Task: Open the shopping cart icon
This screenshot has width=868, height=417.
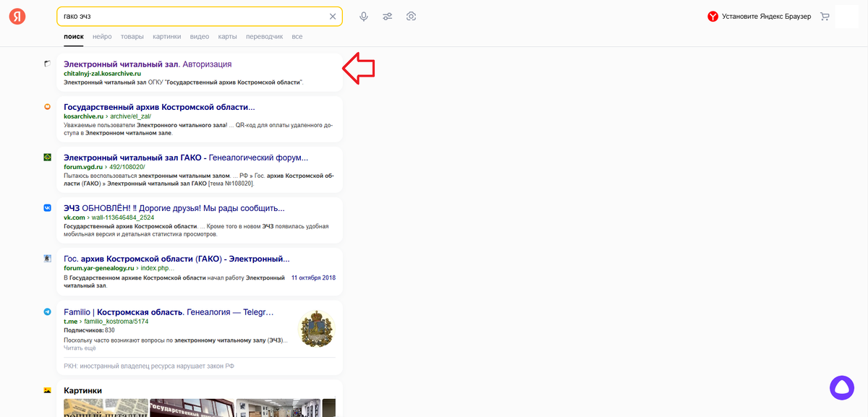Action: [825, 17]
